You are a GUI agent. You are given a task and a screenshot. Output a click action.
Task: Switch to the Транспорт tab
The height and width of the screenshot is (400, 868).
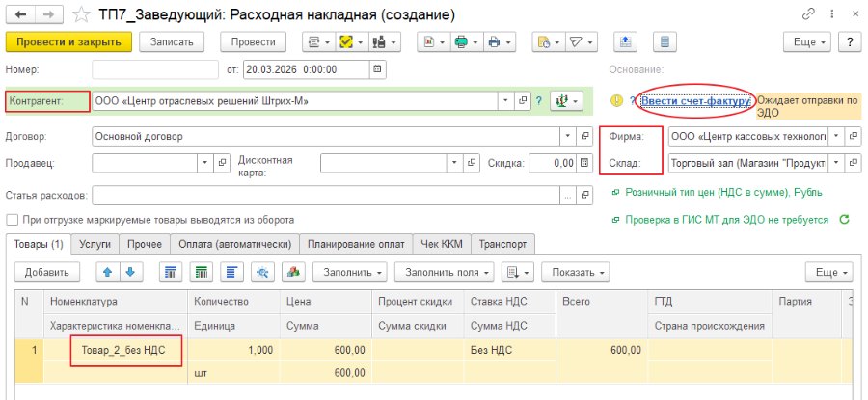point(502,244)
